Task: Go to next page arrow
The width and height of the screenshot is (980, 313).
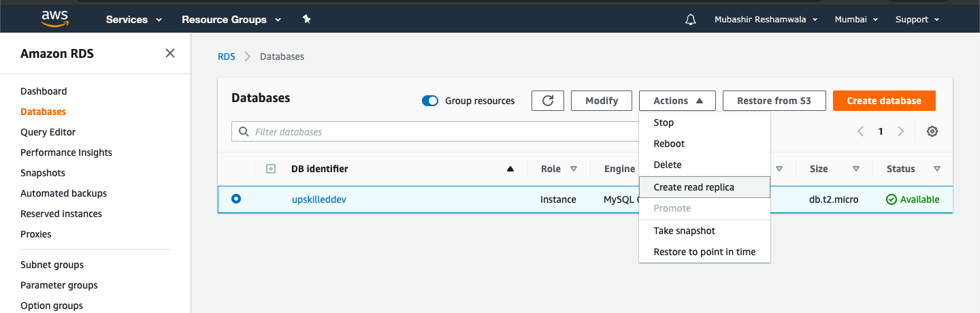Action: 901,131
